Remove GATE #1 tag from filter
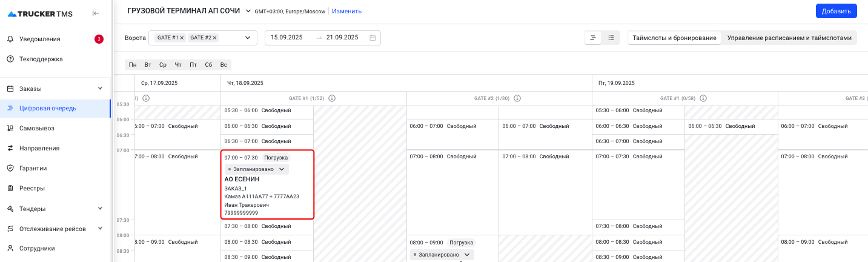 pyautogui.click(x=182, y=38)
